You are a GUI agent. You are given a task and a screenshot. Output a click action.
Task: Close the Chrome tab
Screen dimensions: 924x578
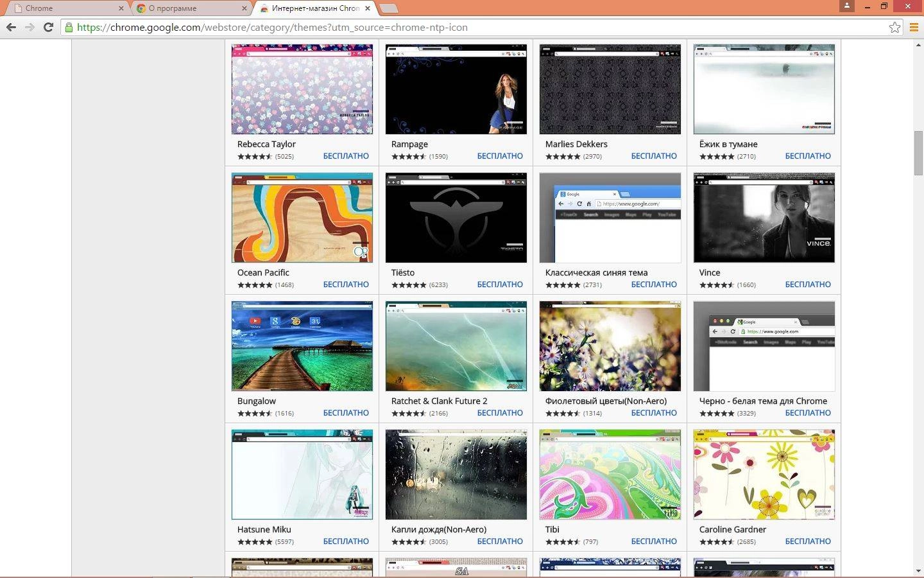coord(121,8)
